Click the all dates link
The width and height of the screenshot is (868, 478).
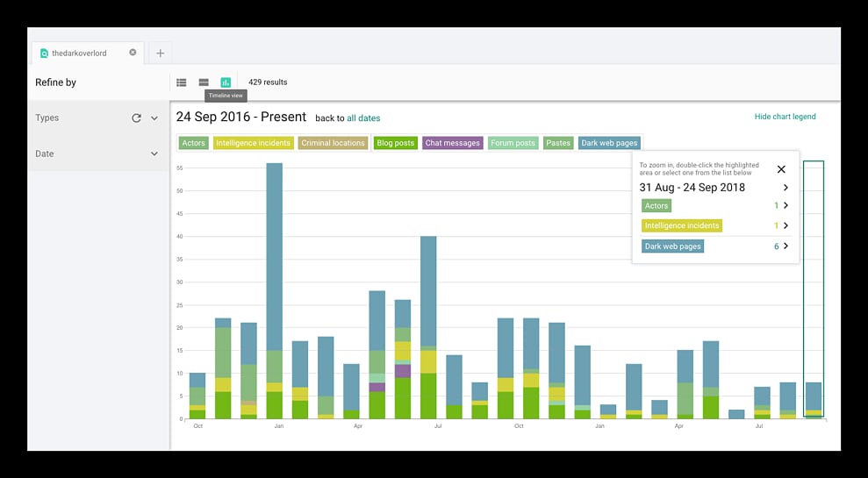[x=363, y=118]
